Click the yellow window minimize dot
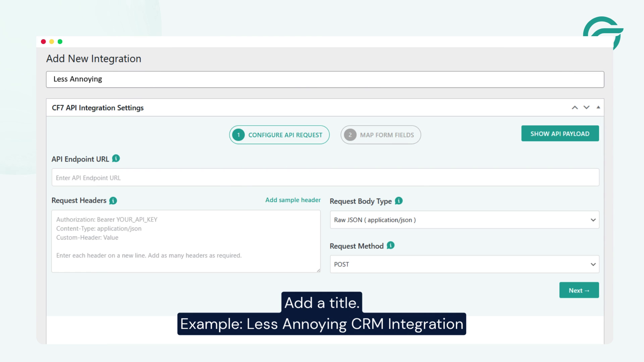644x362 pixels. coord(52,42)
